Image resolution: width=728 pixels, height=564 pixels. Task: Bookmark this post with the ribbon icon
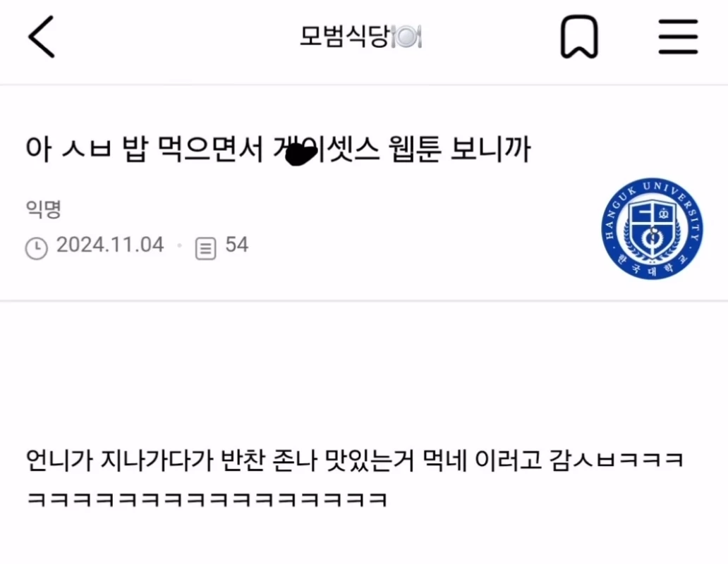[x=579, y=37]
